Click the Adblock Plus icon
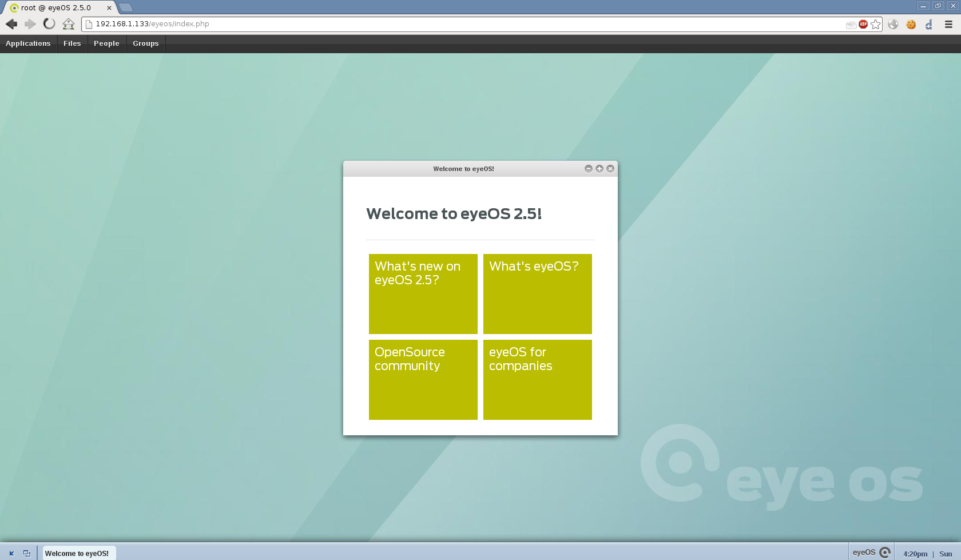Screen dimensions: 961x560 click(863, 24)
